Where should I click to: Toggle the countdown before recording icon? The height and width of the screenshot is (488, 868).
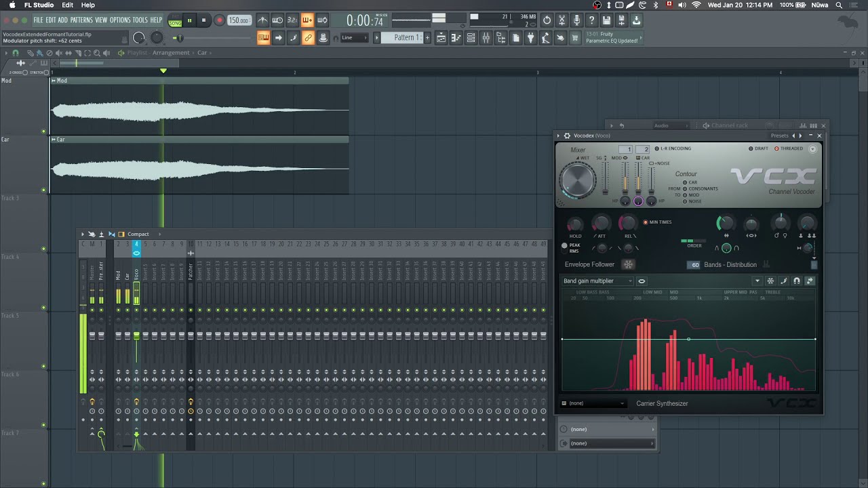292,20
